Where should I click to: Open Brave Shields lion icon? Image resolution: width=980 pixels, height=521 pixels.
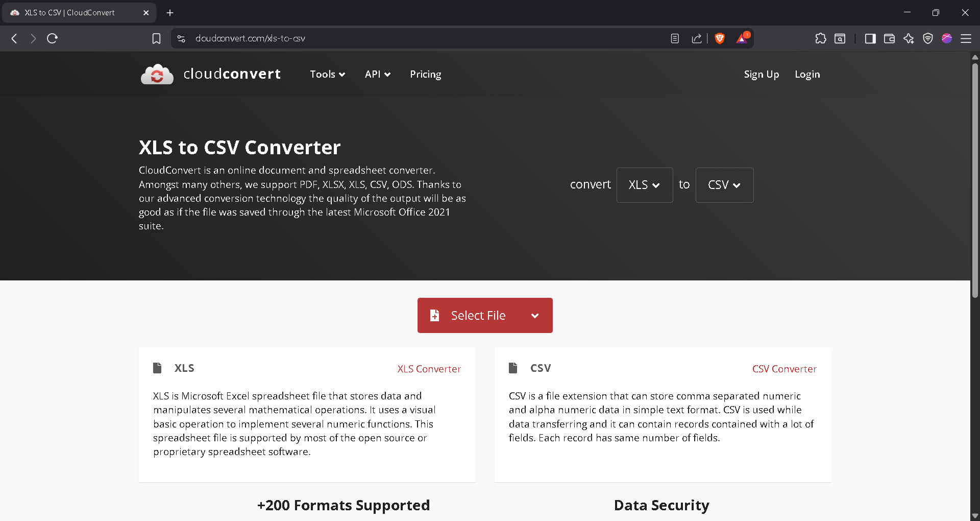pos(720,38)
